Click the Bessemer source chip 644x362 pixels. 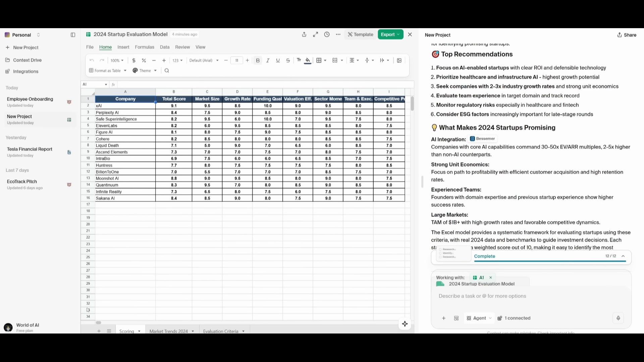tap(483, 139)
